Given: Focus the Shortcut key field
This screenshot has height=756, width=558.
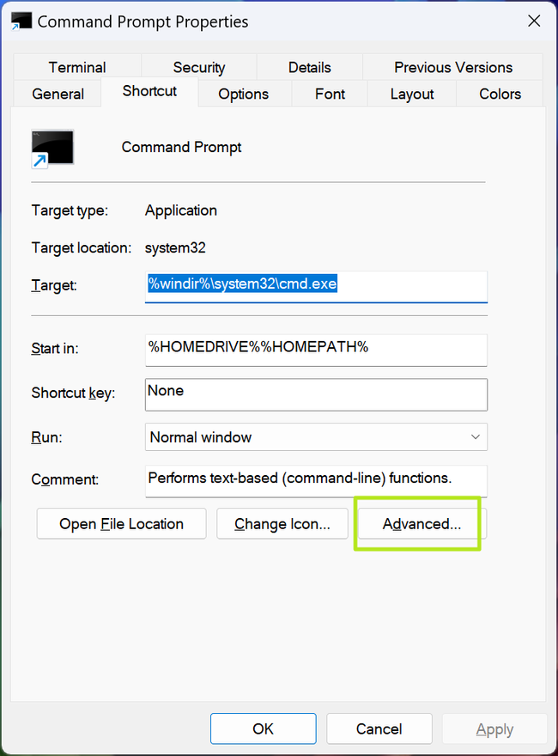Looking at the screenshot, I should pyautogui.click(x=316, y=394).
